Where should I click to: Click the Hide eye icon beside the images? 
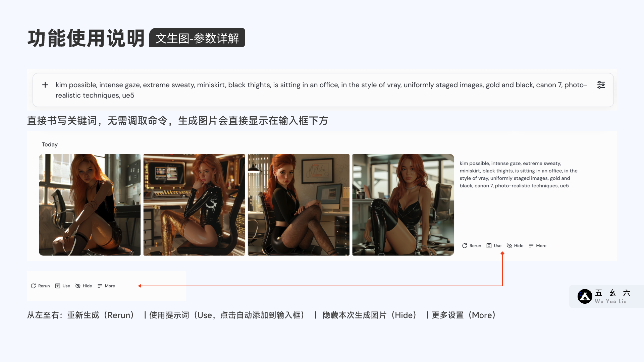pyautogui.click(x=509, y=246)
